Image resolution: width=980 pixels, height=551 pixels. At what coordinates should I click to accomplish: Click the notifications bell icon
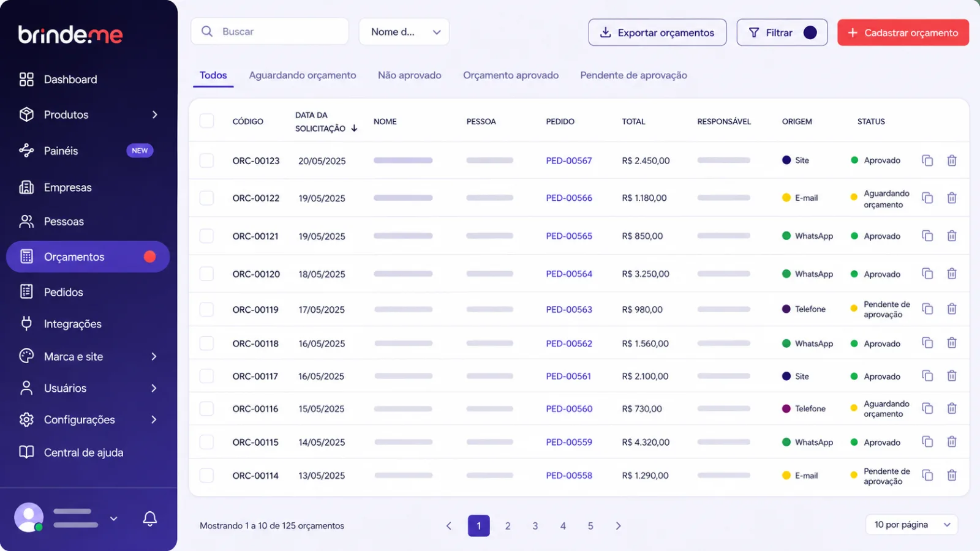point(150,519)
